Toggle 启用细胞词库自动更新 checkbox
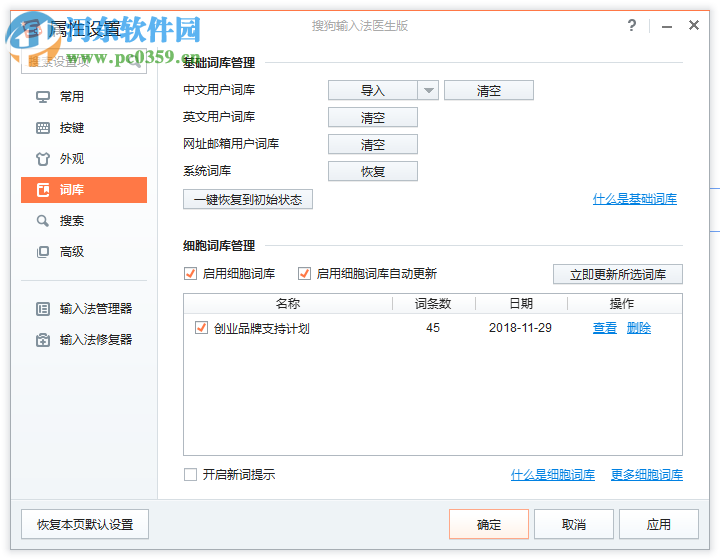 click(x=304, y=274)
